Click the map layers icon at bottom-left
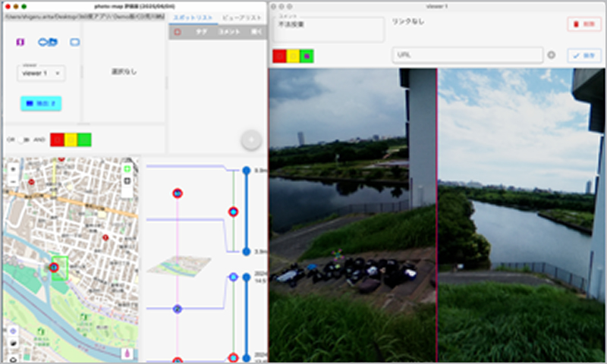The image size is (607, 364). (x=13, y=345)
